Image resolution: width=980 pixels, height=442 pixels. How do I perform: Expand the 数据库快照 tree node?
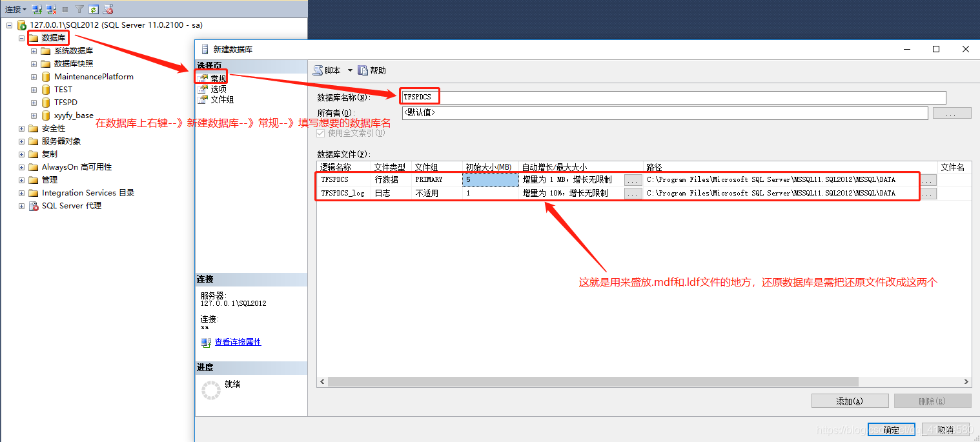pos(34,64)
